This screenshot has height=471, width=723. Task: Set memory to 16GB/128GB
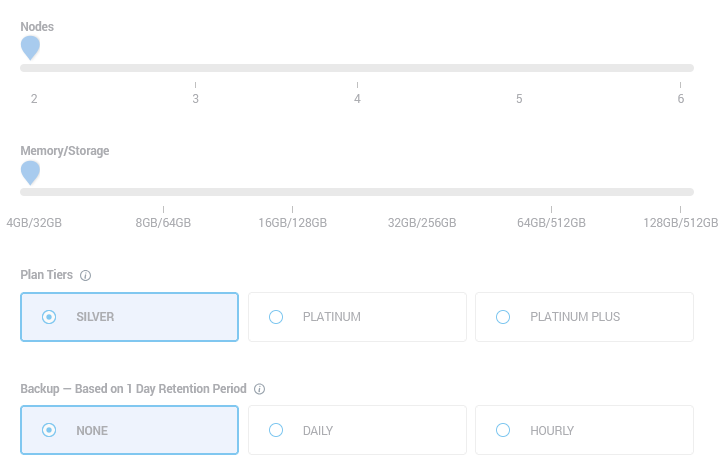tap(292, 192)
